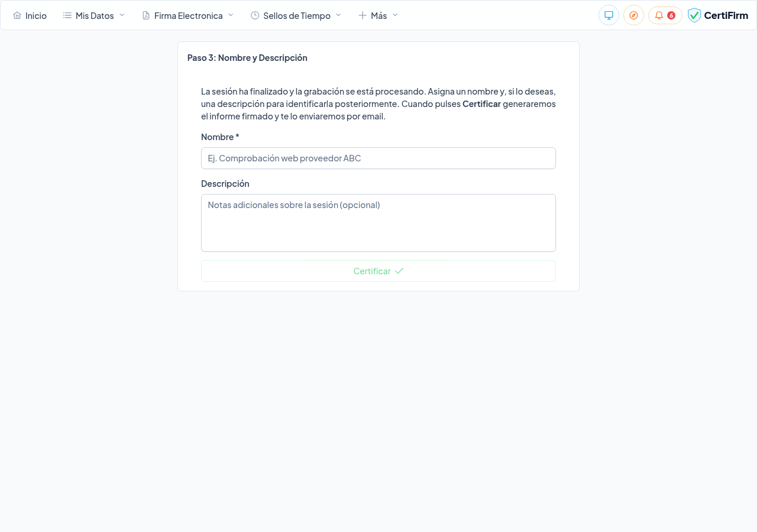Click the CertiFirm brand name link
The height and width of the screenshot is (532, 757).
click(x=726, y=15)
